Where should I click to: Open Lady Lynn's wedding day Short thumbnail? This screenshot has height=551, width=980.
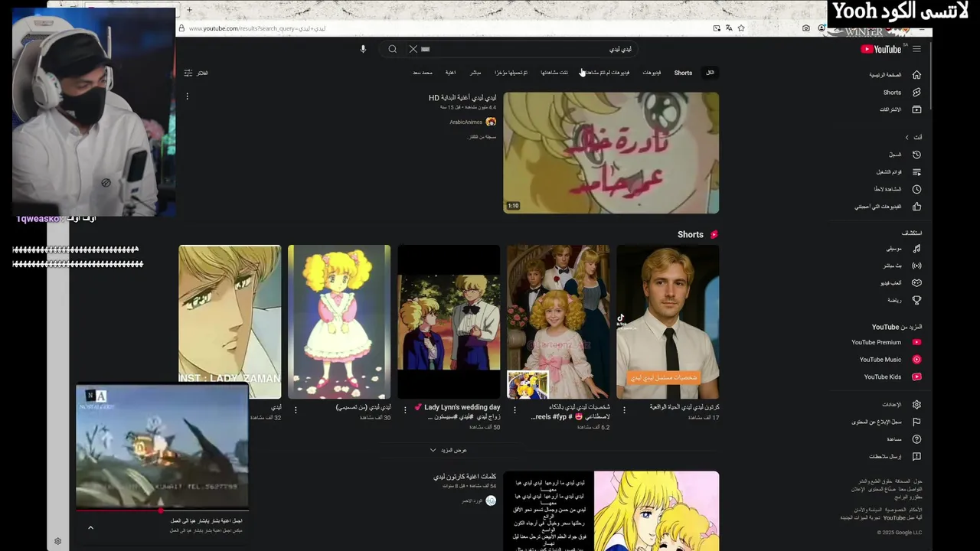pos(449,321)
